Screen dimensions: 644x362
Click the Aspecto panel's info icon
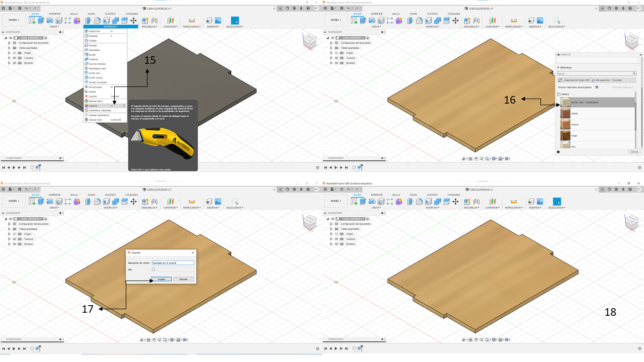pyautogui.click(x=558, y=152)
